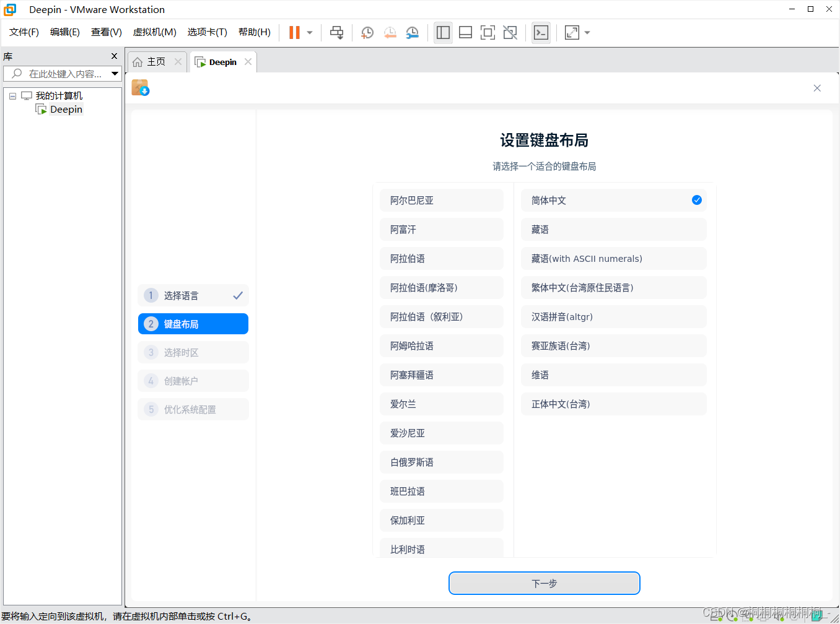Image resolution: width=840 pixels, height=624 pixels.
Task: Choose the 阿塞拜疆语 keyboard layout
Action: point(442,375)
